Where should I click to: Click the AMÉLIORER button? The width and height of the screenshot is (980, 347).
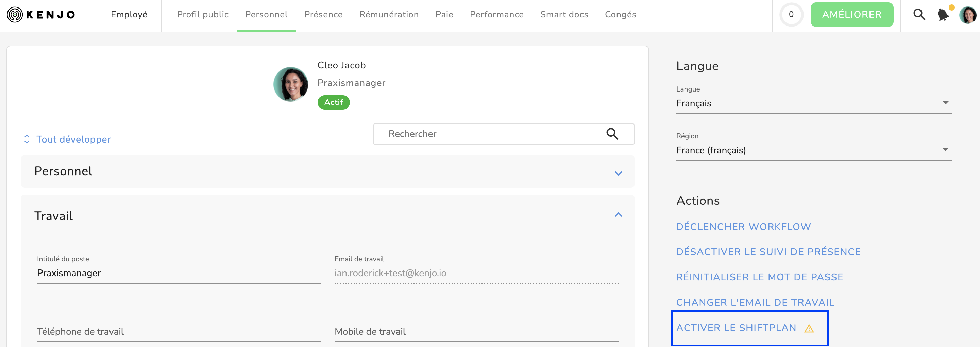point(852,15)
